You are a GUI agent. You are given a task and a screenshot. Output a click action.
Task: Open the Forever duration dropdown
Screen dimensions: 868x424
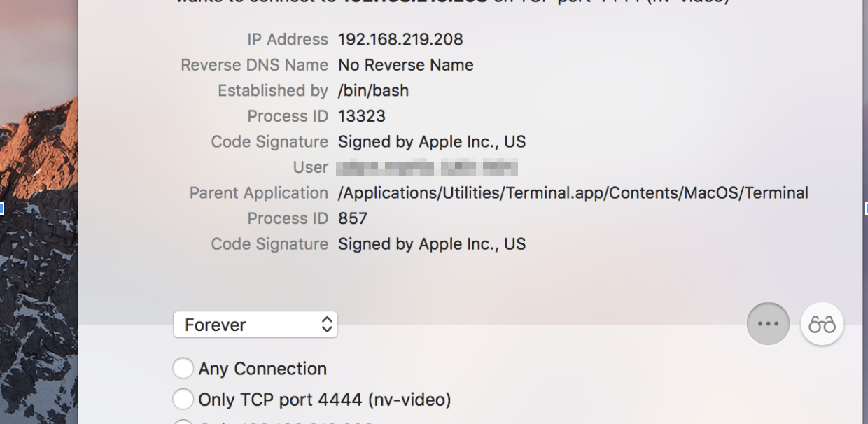tap(255, 325)
